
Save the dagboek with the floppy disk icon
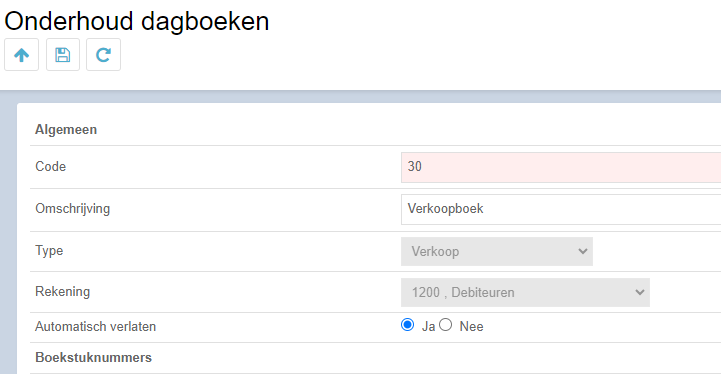pyautogui.click(x=63, y=55)
